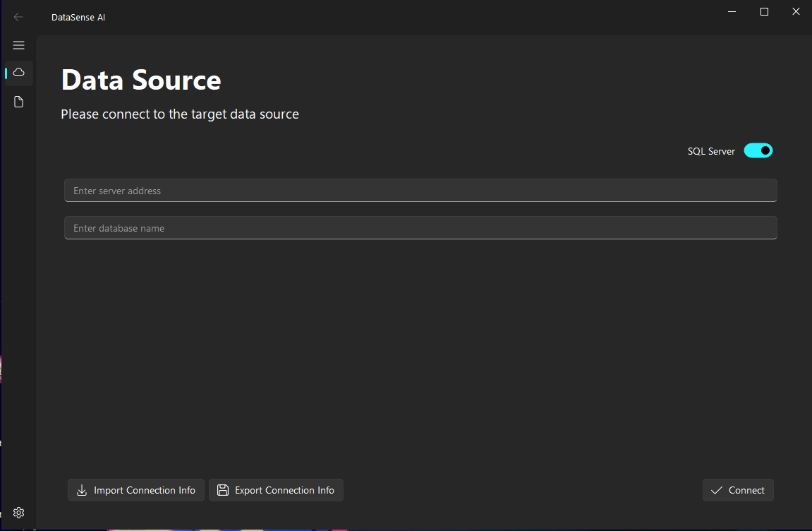Click the back arrow in title bar

coord(18,17)
